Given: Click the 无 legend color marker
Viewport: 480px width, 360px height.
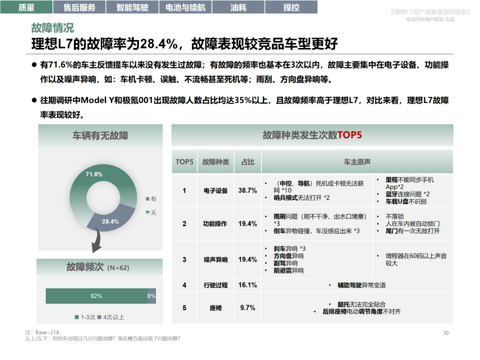Looking at the screenshot, I should coord(147,212).
